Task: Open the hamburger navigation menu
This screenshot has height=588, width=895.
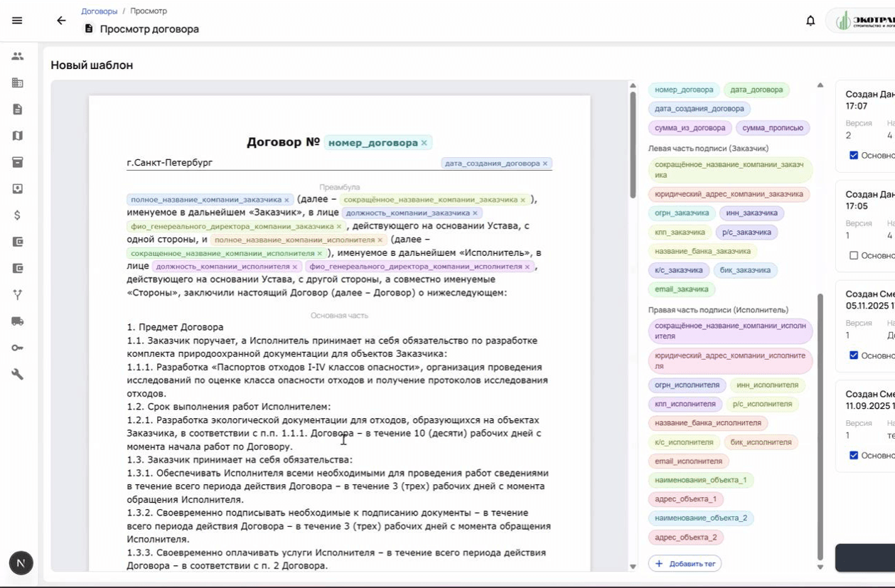Action: pyautogui.click(x=17, y=21)
